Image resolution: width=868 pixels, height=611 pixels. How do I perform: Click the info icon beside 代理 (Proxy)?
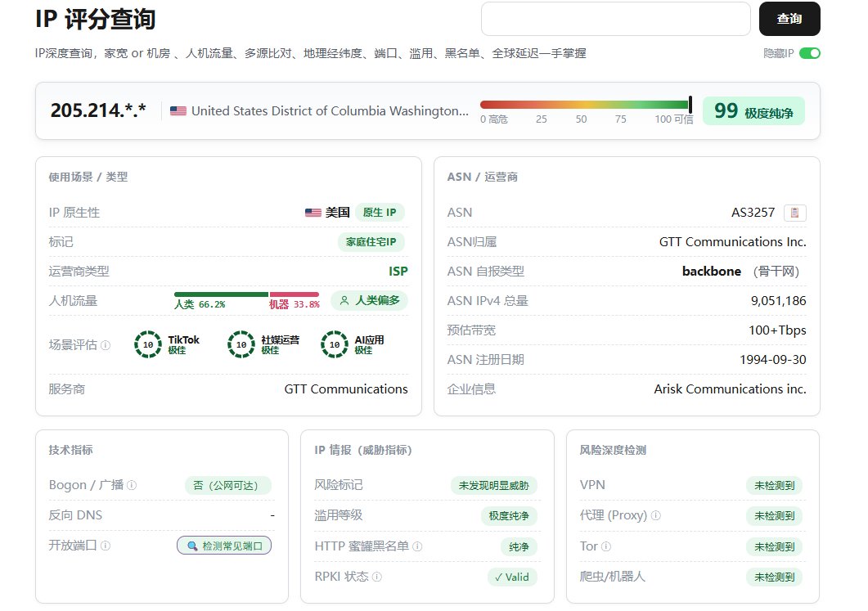click(x=656, y=516)
